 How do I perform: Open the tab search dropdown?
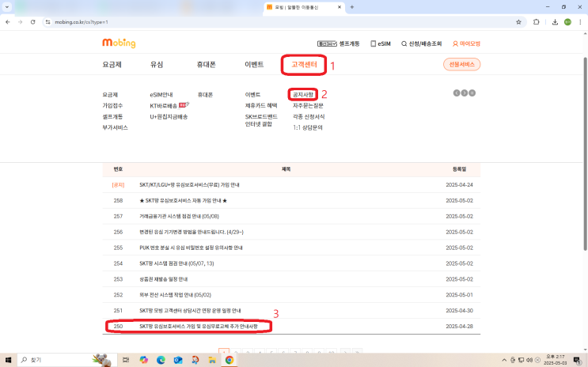[x=7, y=7]
